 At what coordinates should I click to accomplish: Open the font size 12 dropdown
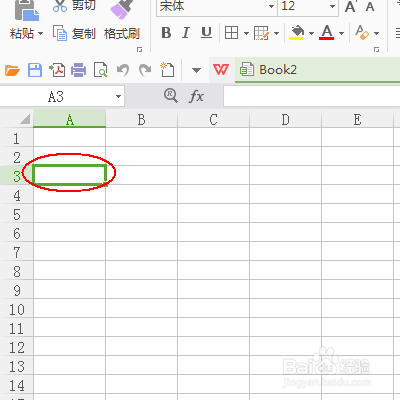[x=332, y=6]
